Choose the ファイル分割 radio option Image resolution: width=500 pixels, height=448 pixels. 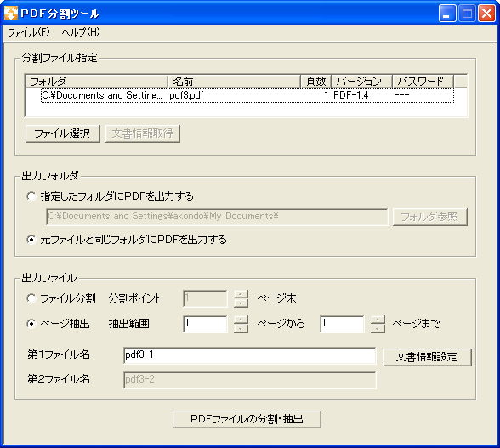31,298
